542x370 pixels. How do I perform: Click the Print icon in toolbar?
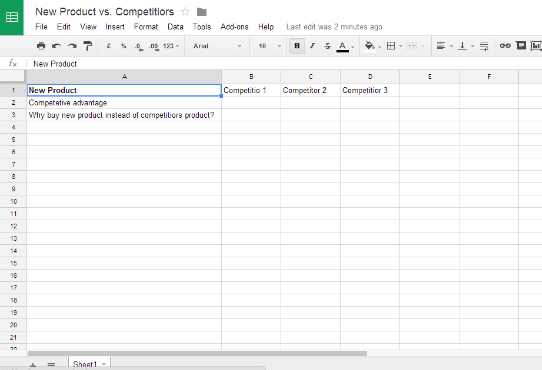(x=41, y=46)
